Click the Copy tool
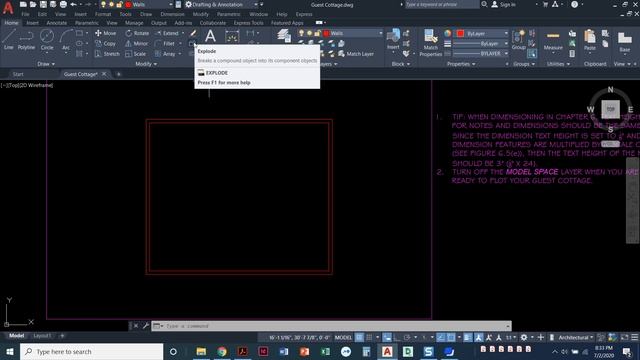 click(x=105, y=43)
